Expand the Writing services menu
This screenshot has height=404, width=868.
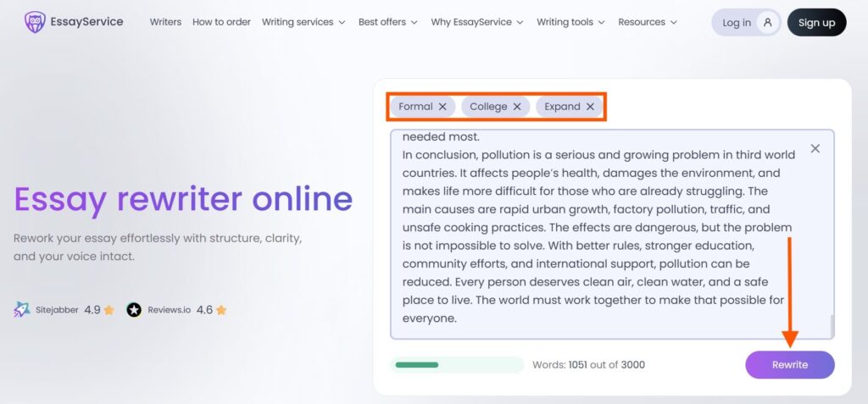(303, 22)
